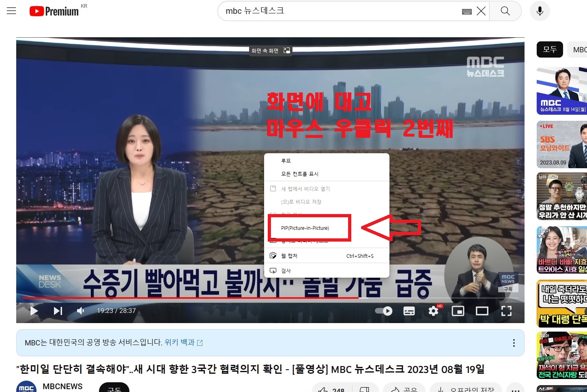This screenshot has height=392, width=587.
Task: Open on-screen keyboard icon in search box
Action: click(467, 11)
